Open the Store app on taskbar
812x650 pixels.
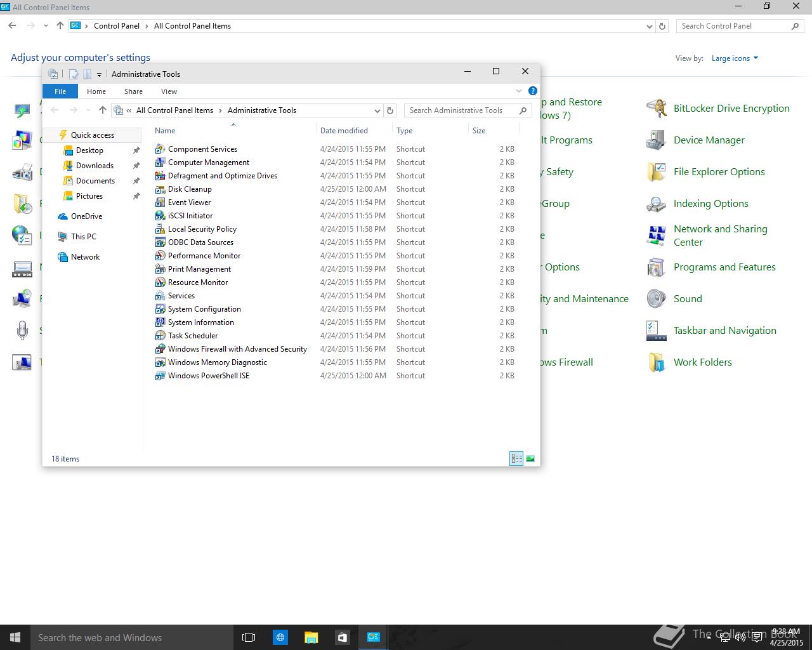(x=342, y=637)
